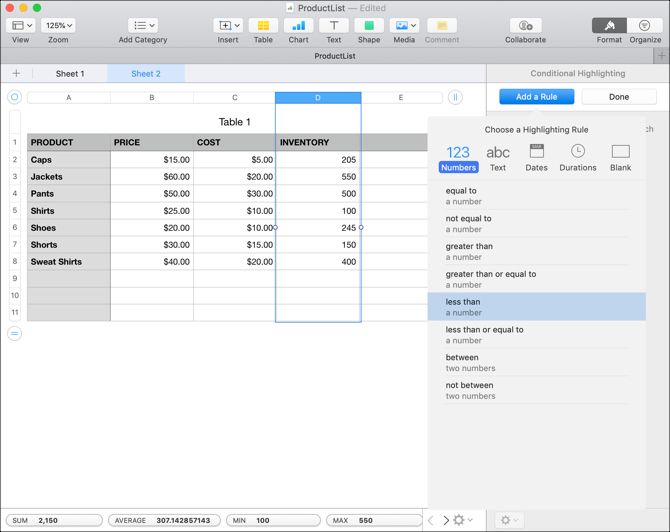
Task: Toggle the Organize sidebar button
Action: coord(644,26)
